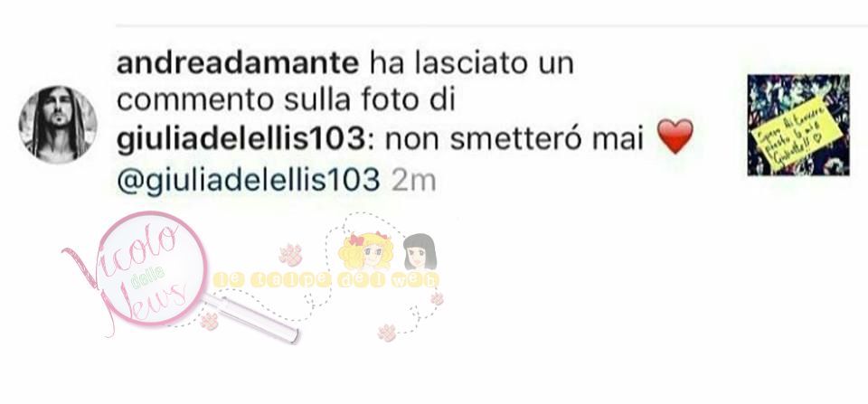The image size is (868, 404).
Task: Click the pink magnifying glass logo lens
Action: coord(151,268)
